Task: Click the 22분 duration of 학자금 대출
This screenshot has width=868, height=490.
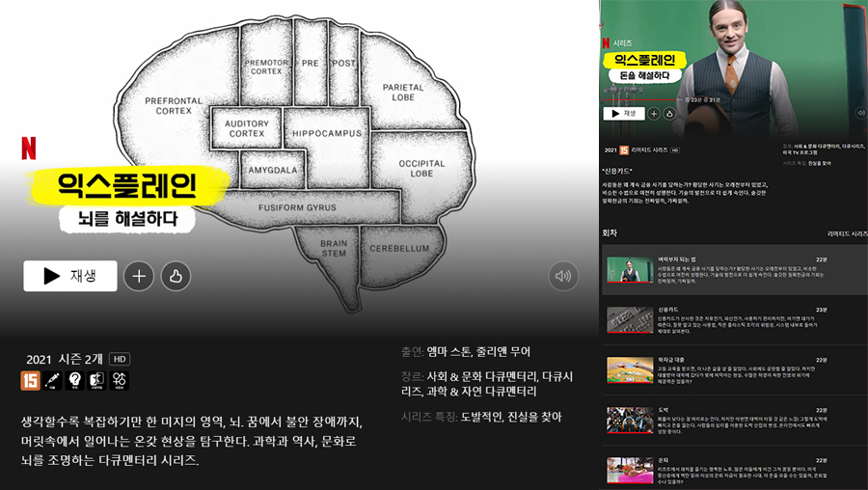Action: coord(821,360)
